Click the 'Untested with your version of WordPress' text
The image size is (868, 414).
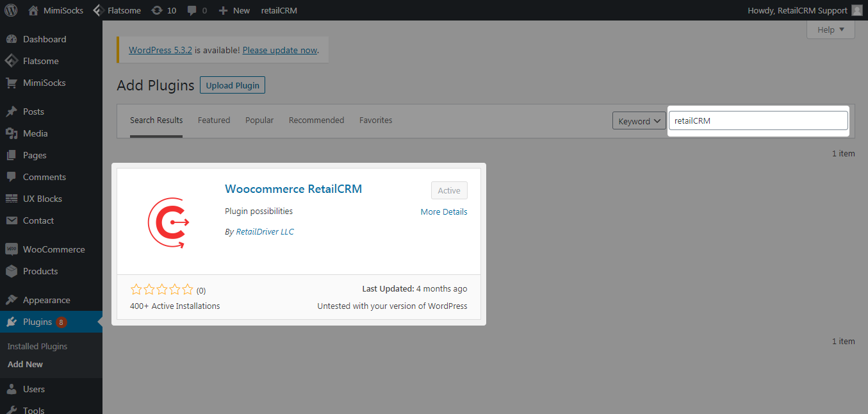pyautogui.click(x=392, y=306)
